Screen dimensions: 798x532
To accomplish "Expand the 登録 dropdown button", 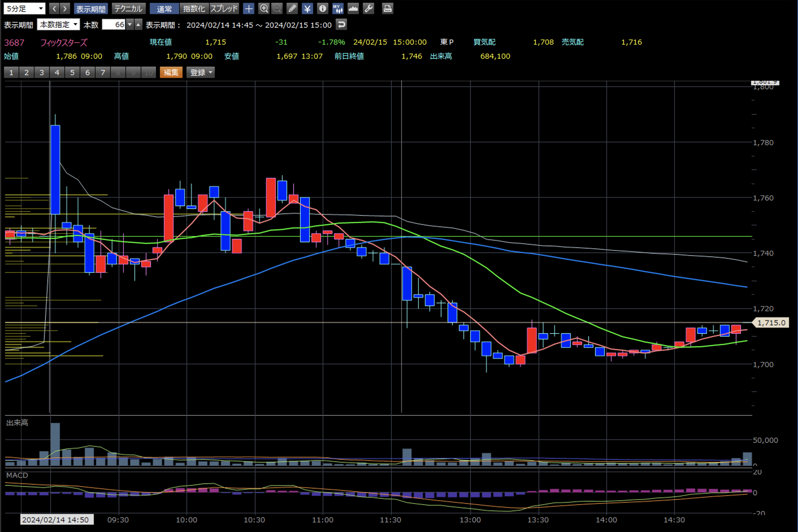I will point(201,72).
